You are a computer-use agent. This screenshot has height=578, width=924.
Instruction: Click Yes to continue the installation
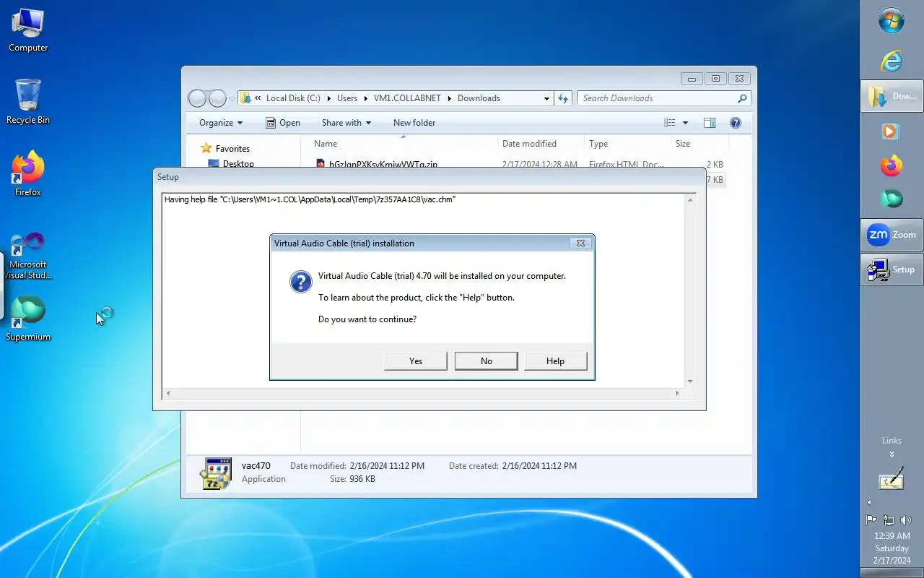click(x=415, y=361)
